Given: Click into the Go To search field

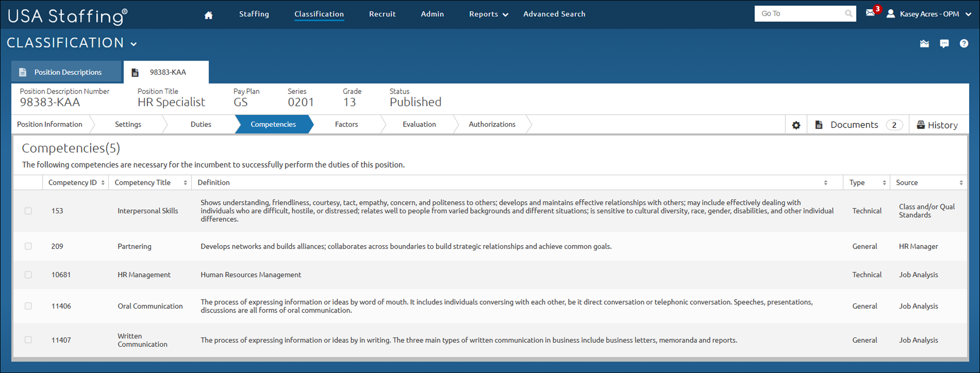Looking at the screenshot, I should coord(800,14).
